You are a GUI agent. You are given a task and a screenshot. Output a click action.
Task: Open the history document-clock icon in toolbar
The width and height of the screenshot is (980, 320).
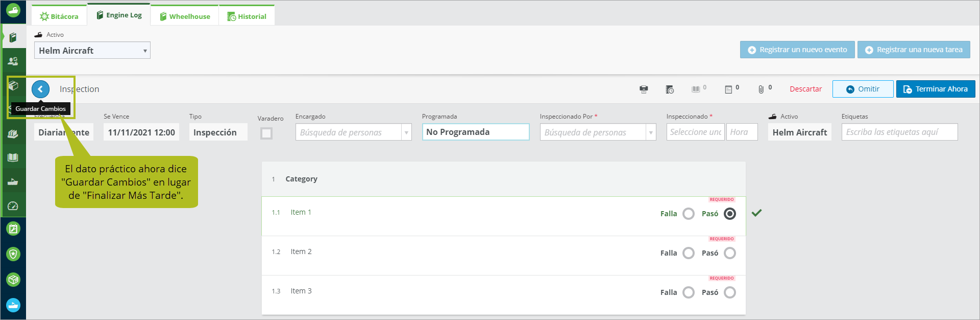(670, 89)
